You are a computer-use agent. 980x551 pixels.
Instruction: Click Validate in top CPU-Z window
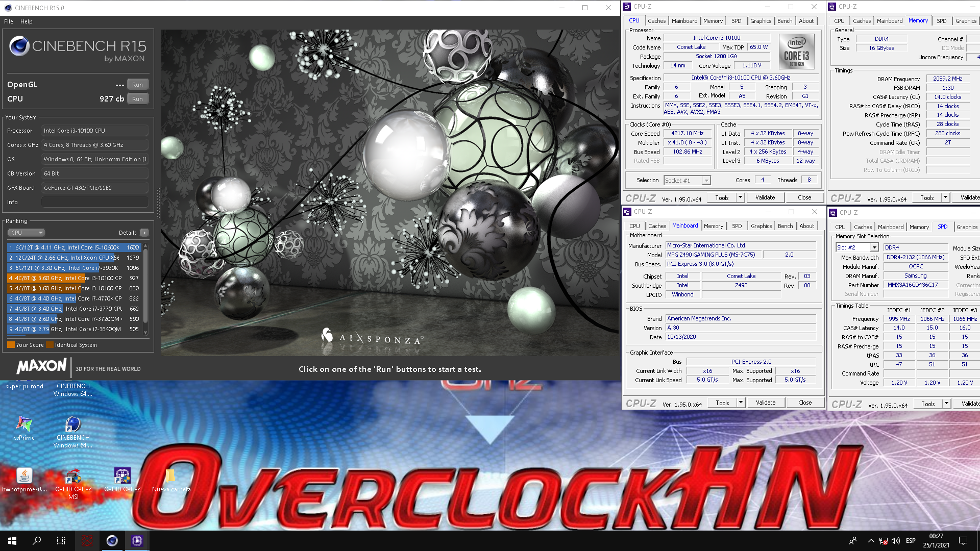tap(765, 197)
